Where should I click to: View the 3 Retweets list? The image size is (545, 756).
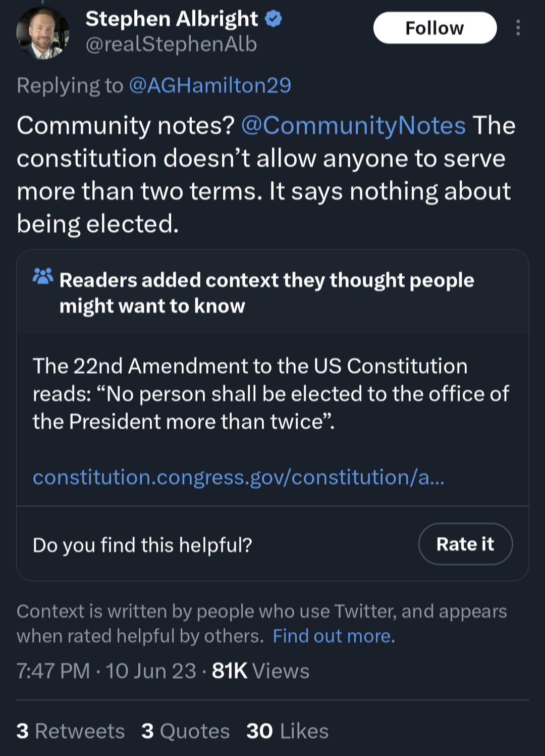(71, 731)
